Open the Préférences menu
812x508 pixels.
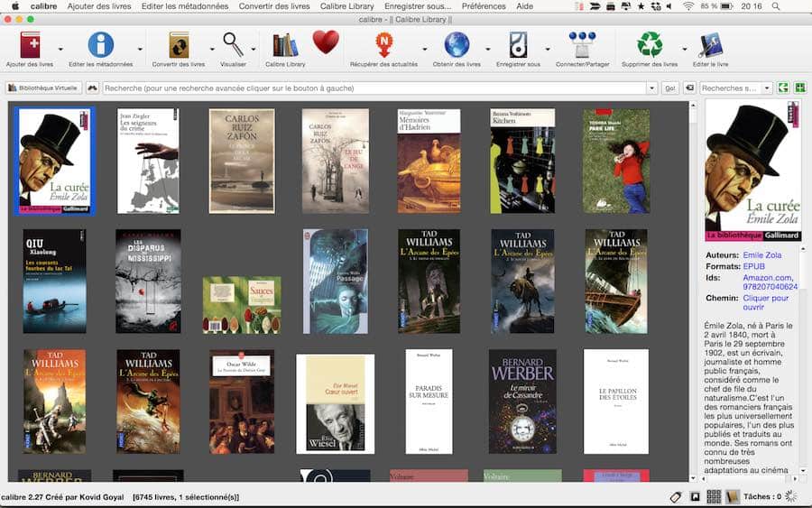pyautogui.click(x=484, y=6)
